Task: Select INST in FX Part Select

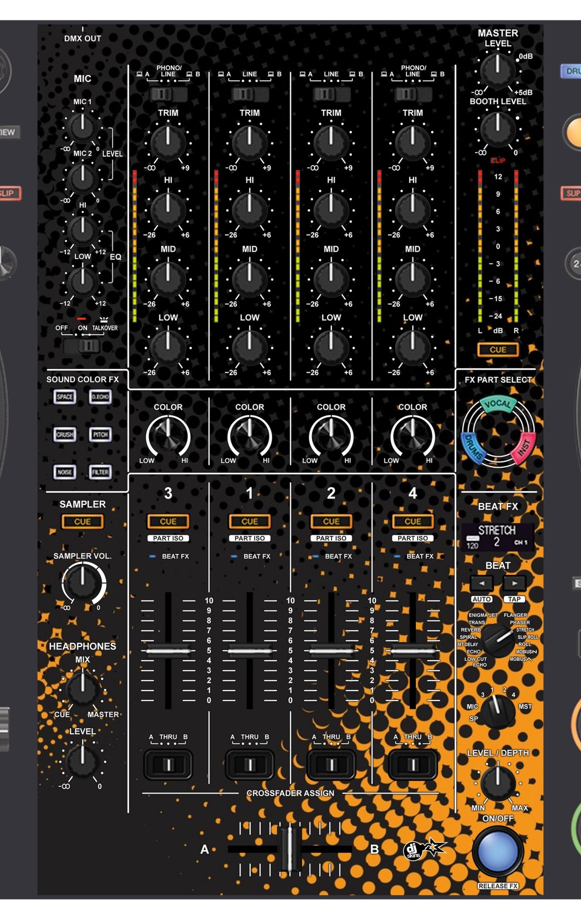Action: pyautogui.click(x=524, y=448)
